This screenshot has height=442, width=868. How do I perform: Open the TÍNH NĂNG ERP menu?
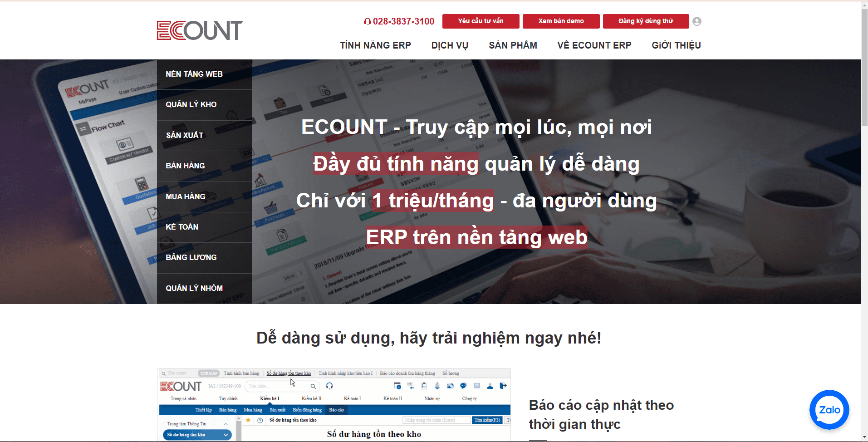pyautogui.click(x=375, y=45)
